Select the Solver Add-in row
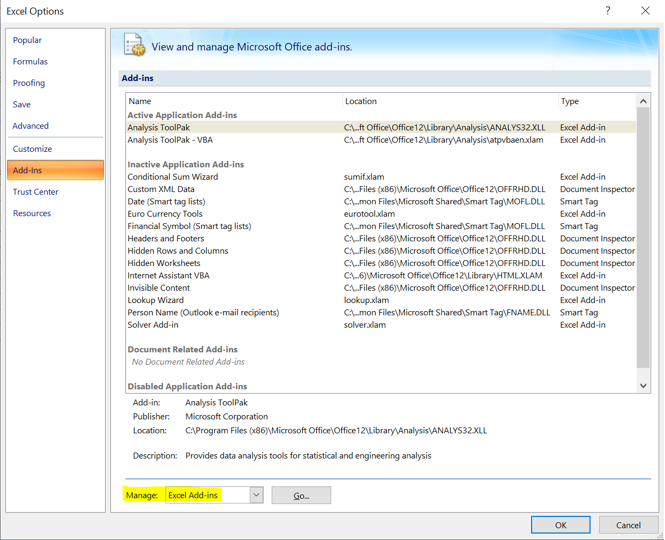The image size is (665, 540). 381,325
